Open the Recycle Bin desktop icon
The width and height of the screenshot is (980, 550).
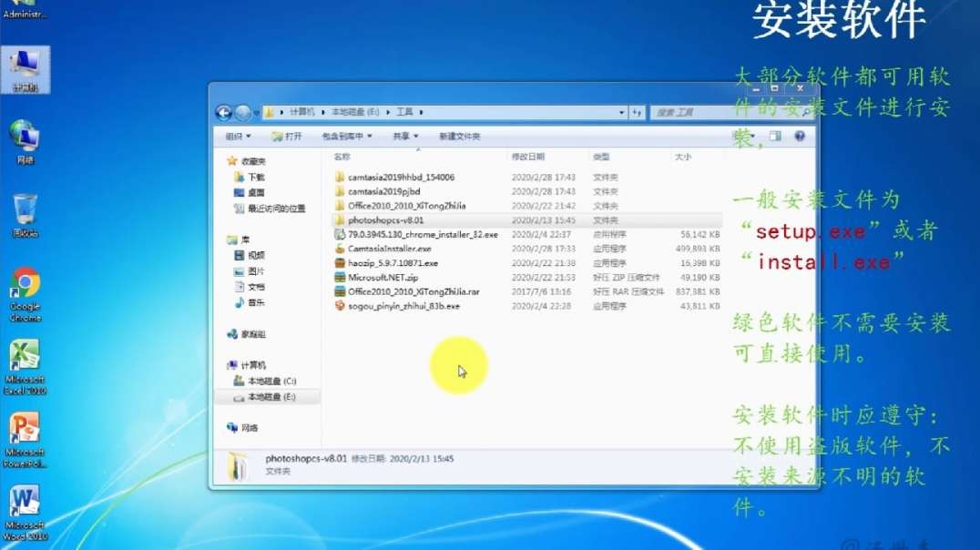tap(25, 216)
